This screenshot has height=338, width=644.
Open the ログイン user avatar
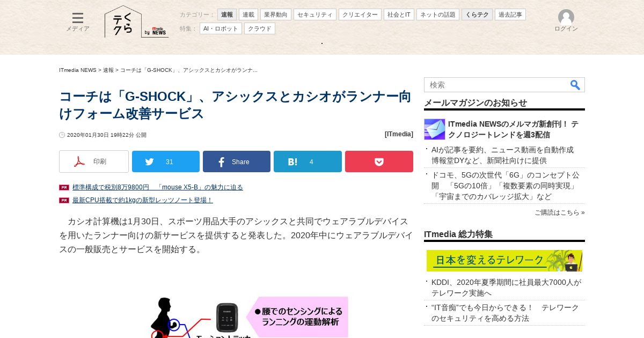[x=566, y=21]
